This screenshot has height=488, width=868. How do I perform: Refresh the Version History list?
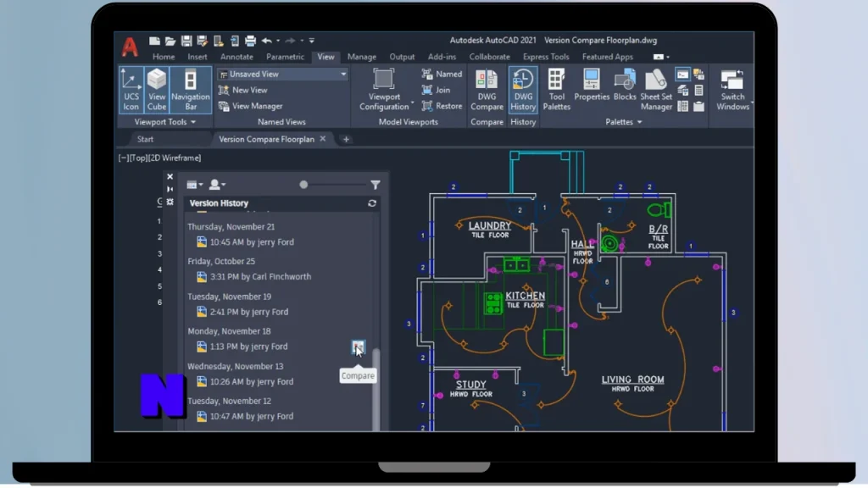372,203
